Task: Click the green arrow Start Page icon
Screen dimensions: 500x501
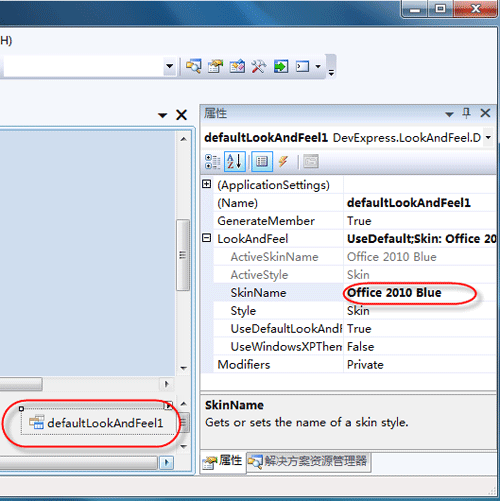Action: coord(281,66)
